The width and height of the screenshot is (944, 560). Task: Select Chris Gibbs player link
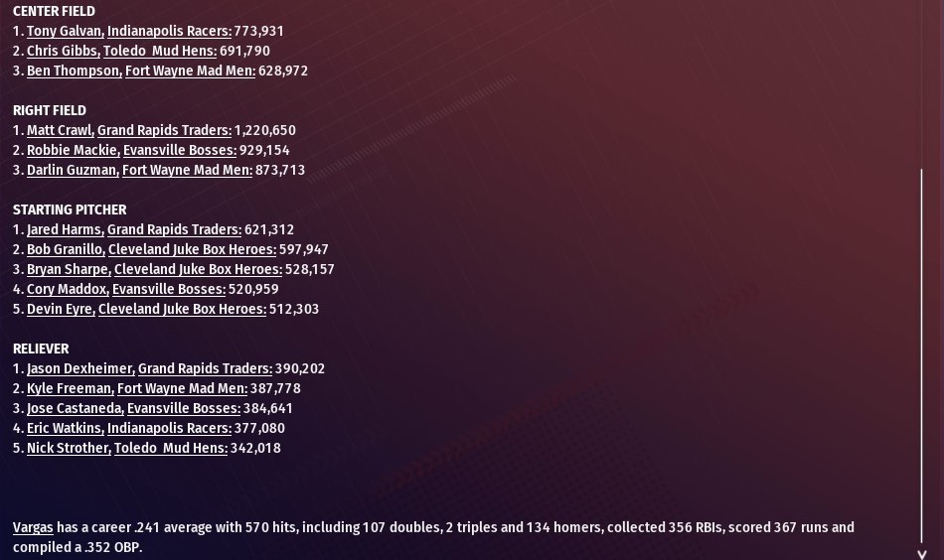click(x=64, y=51)
